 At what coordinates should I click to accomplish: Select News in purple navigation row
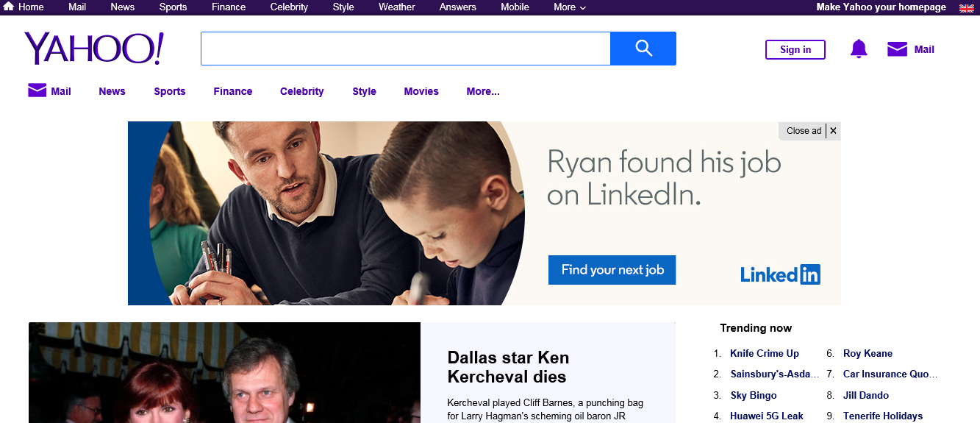[x=112, y=91]
